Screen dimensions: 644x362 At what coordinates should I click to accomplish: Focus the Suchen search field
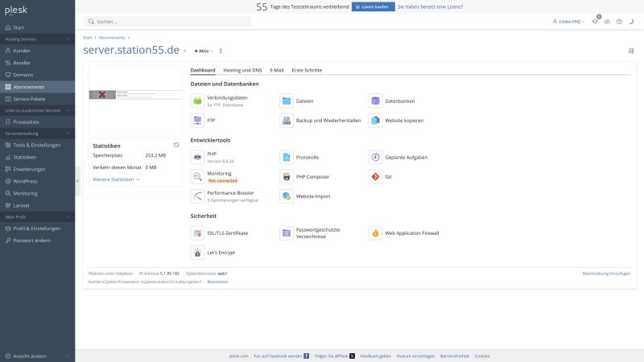pos(167,22)
